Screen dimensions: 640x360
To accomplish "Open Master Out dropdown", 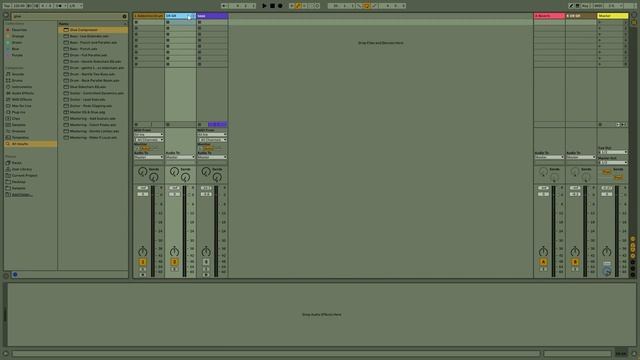I will tap(613, 162).
